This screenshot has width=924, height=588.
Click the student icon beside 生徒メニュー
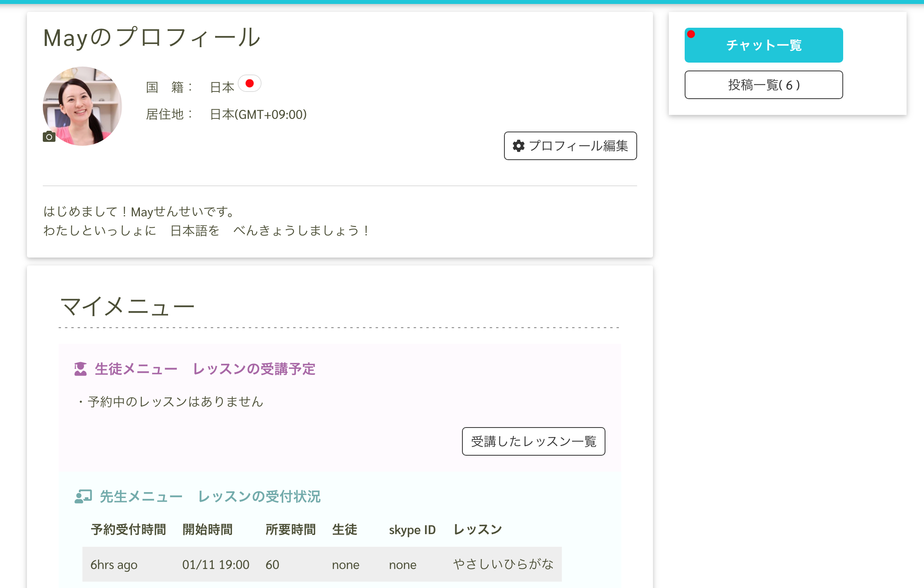click(80, 369)
